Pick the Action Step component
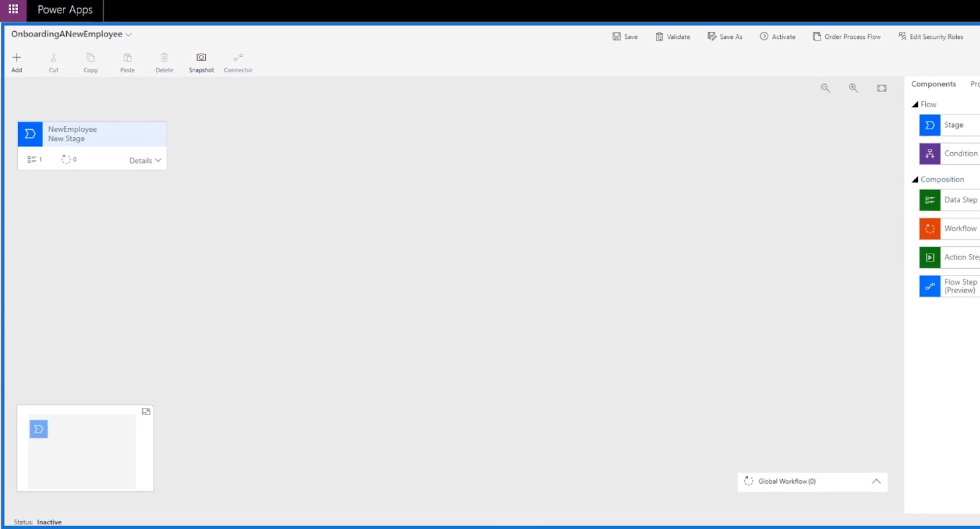 tap(950, 258)
